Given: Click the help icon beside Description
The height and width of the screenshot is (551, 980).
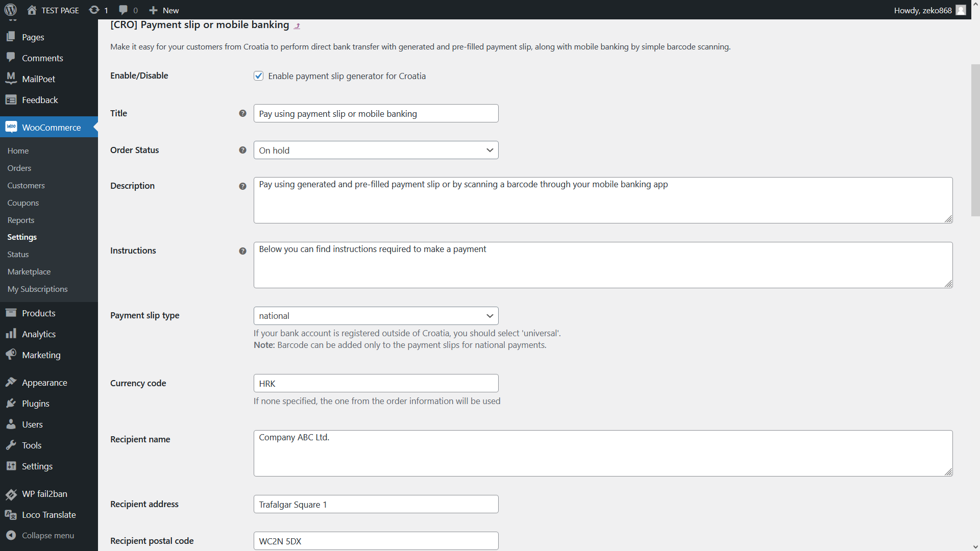Looking at the screenshot, I should pyautogui.click(x=242, y=186).
